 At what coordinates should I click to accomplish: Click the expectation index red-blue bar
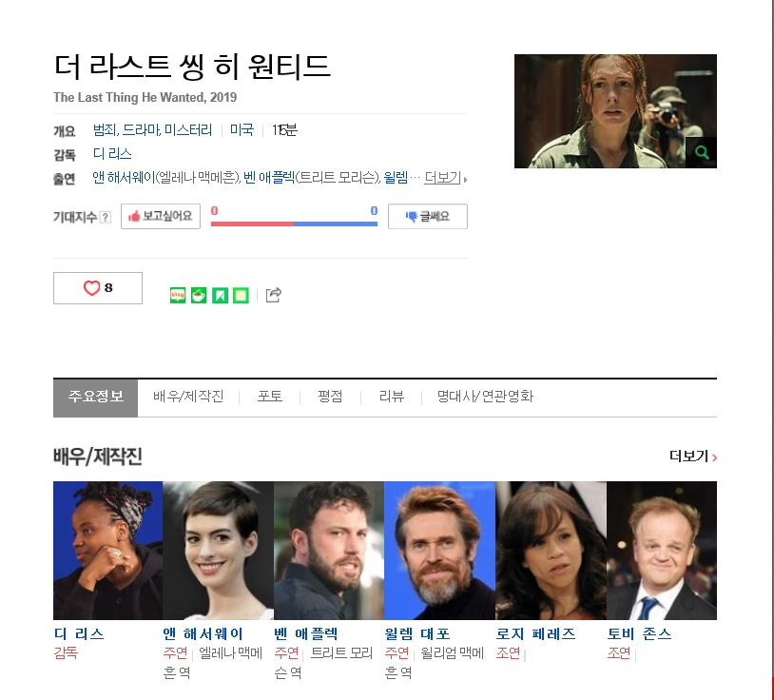294,224
